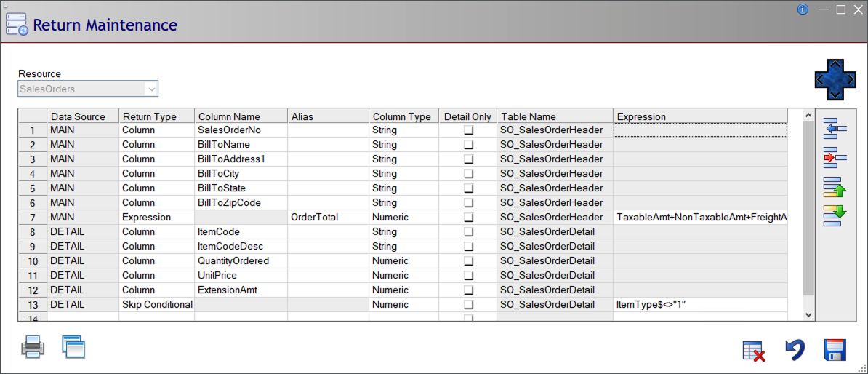The image size is (868, 374).
Task: Click the Expression cell for SalesOrderNo
Action: click(x=700, y=130)
